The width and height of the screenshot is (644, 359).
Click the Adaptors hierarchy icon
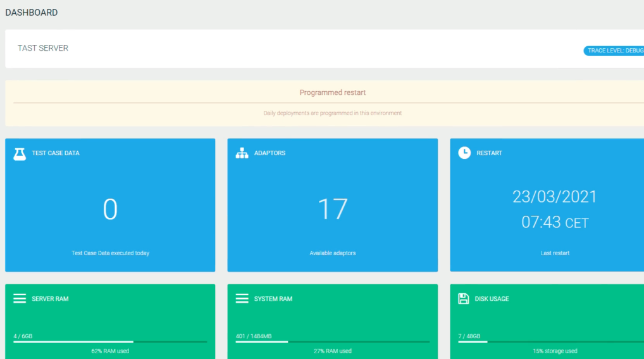pos(242,153)
